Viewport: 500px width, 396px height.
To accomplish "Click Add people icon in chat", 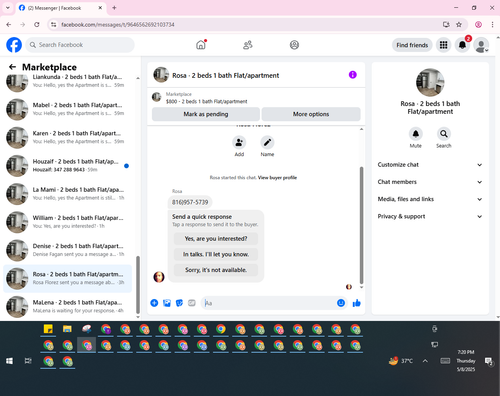I will click(239, 143).
